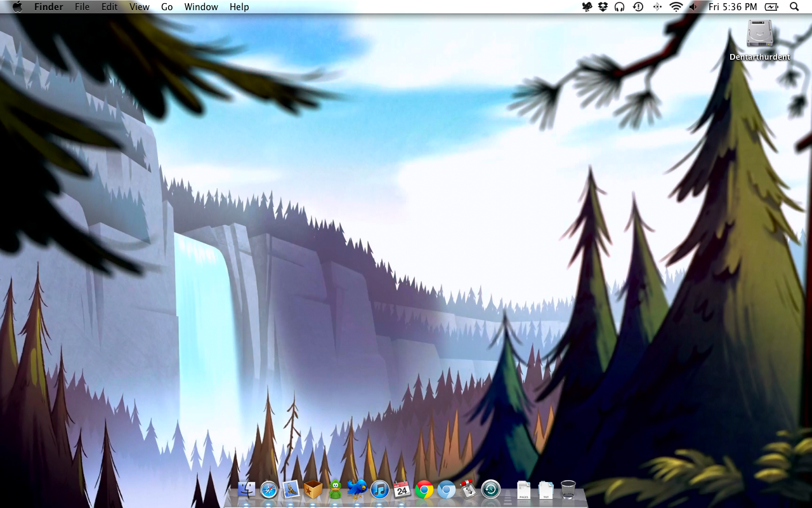
Task: Click the Dentarthurdent drive label
Action: pyautogui.click(x=759, y=57)
